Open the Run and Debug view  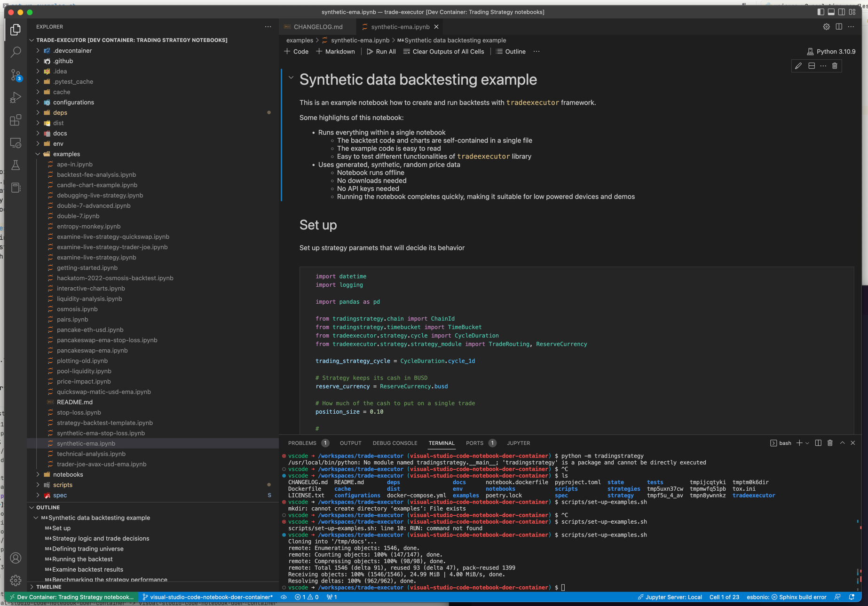point(16,97)
